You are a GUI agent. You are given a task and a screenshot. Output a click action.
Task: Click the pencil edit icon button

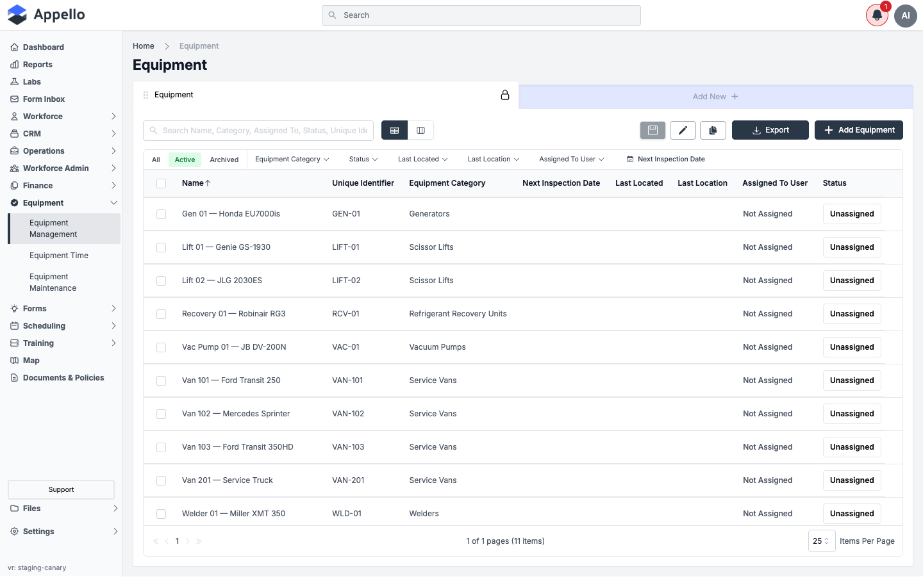683,130
